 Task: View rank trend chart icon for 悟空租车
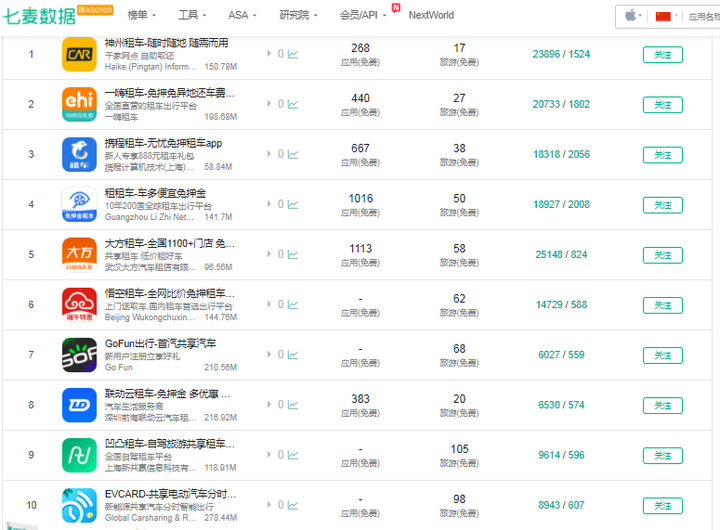[293, 304]
